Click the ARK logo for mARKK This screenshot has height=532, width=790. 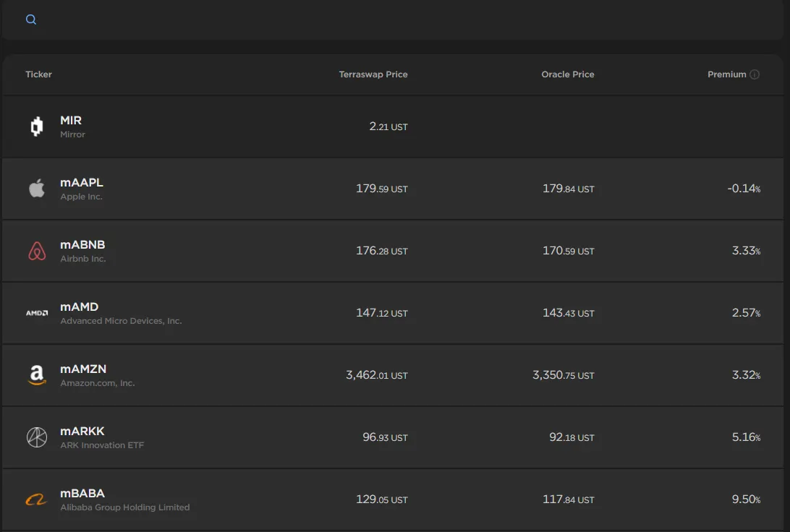click(x=37, y=437)
